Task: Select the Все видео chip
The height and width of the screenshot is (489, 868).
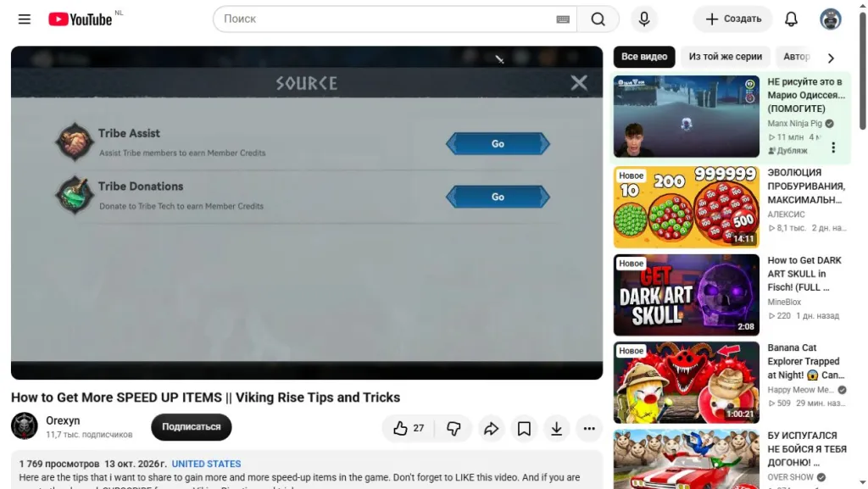Action: click(x=644, y=57)
